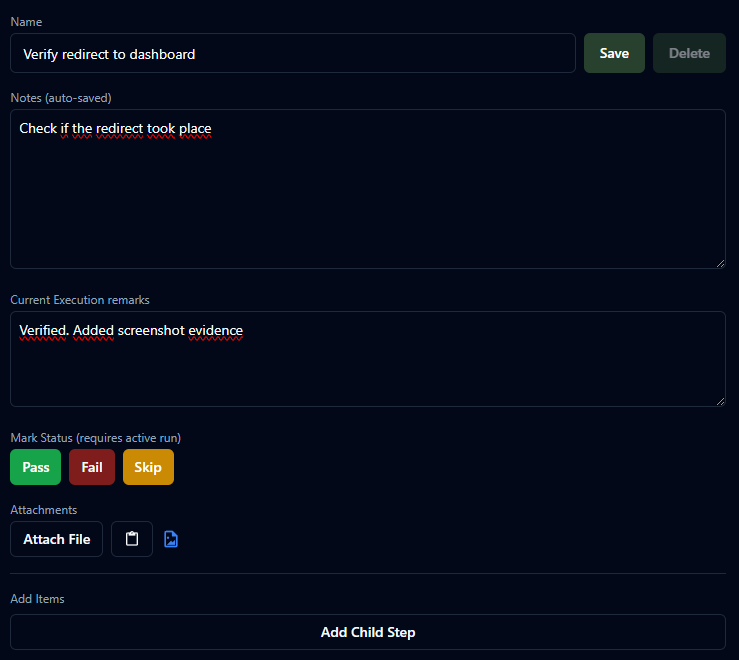Click the "Notes (auto-saved)" label
739x660 pixels.
tap(60, 98)
